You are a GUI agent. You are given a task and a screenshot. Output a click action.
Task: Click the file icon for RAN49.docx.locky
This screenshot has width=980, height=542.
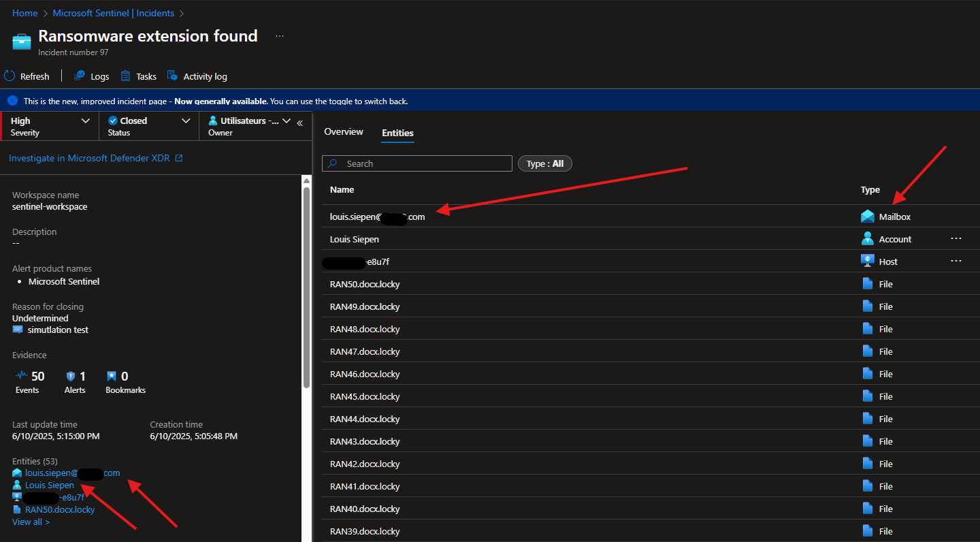tap(868, 306)
